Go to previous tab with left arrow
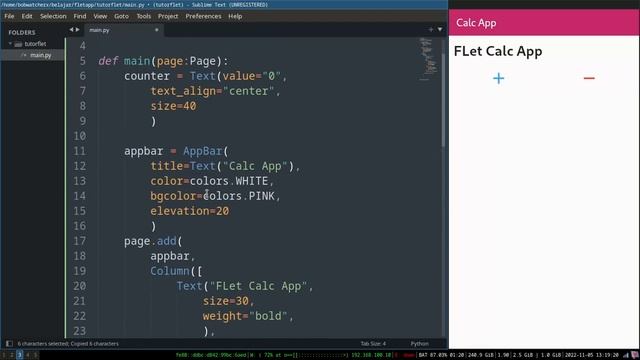Screen dimensions: 640x360 [x=71, y=30]
